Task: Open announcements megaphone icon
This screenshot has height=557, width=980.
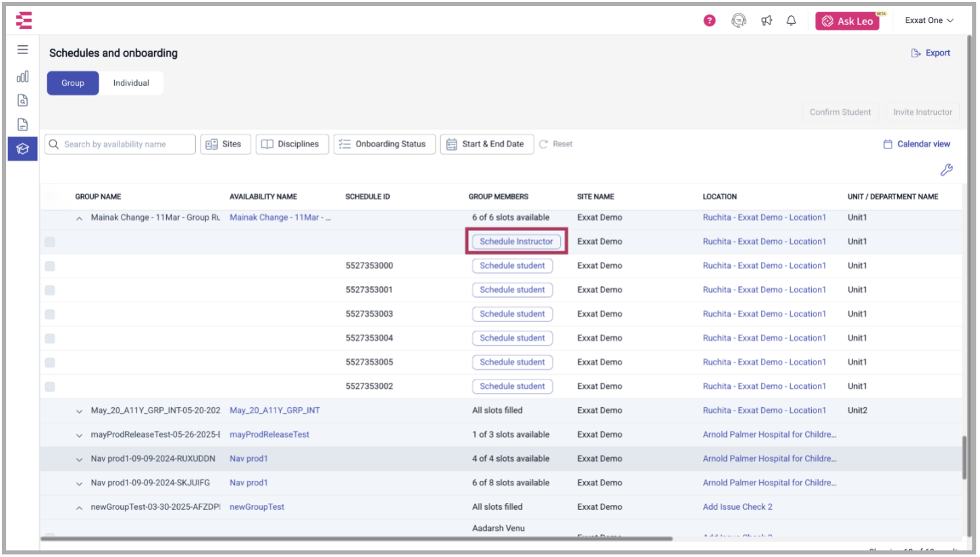Action: pos(766,21)
